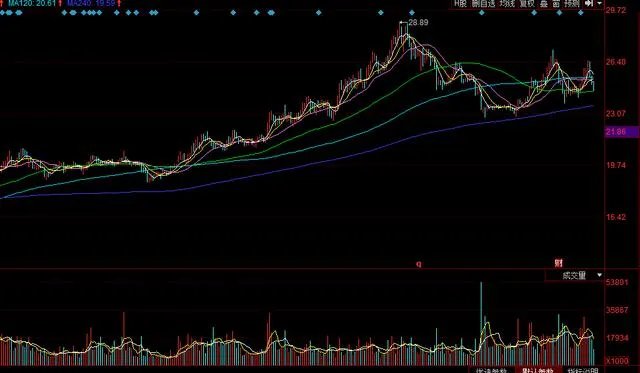The image size is (640, 373).
Task: Switch to the 默认参数 tab
Action: (538, 371)
